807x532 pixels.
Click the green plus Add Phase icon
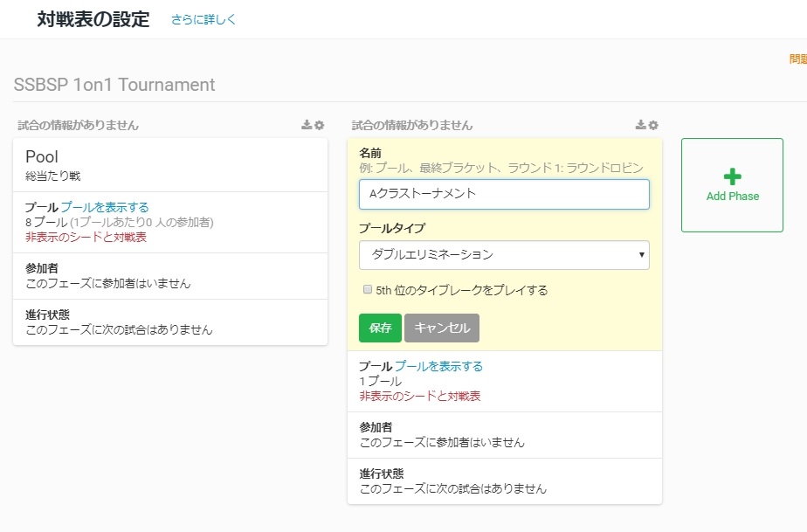click(x=733, y=176)
